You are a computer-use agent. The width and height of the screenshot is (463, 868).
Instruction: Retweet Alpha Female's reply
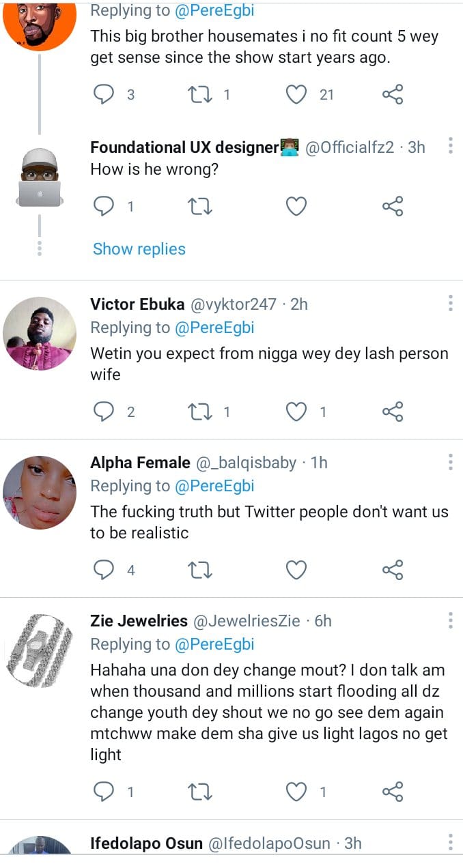199,570
